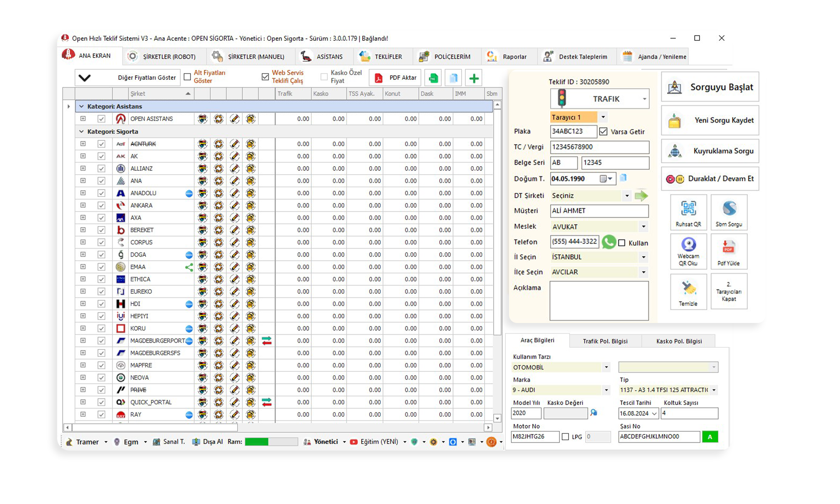The width and height of the screenshot is (840, 504).
Task: Click the first robot icon in BEREKET row
Action: (x=202, y=230)
